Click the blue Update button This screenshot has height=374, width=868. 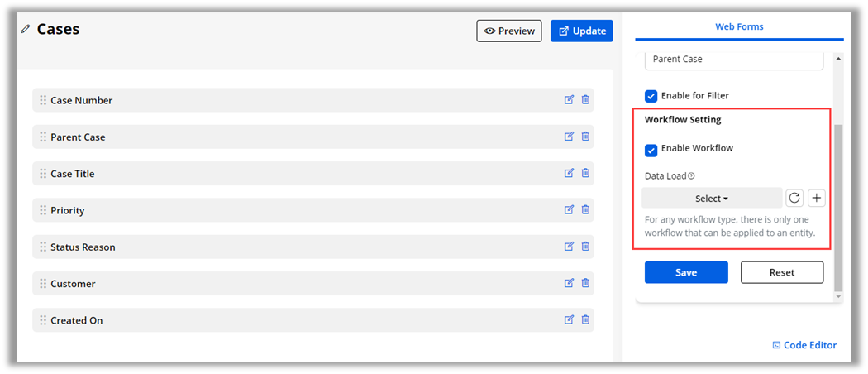[x=582, y=31]
